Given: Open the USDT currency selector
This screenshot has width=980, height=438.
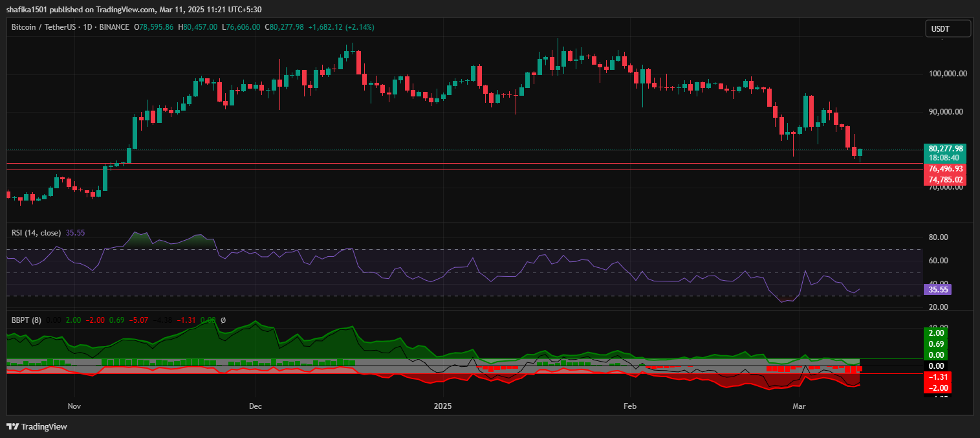Looking at the screenshot, I should tap(947, 28).
